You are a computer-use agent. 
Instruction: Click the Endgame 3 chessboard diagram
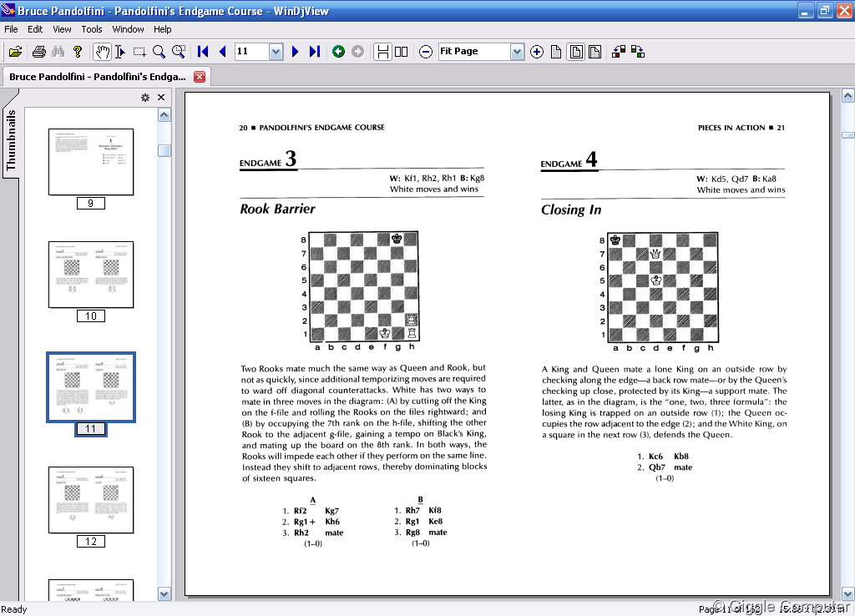coord(364,287)
